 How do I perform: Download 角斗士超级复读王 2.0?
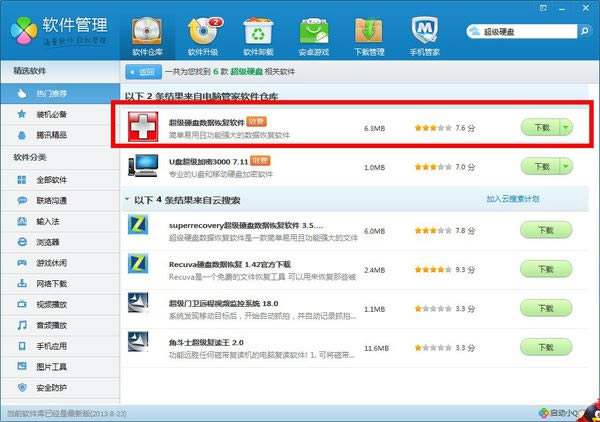[x=546, y=347]
